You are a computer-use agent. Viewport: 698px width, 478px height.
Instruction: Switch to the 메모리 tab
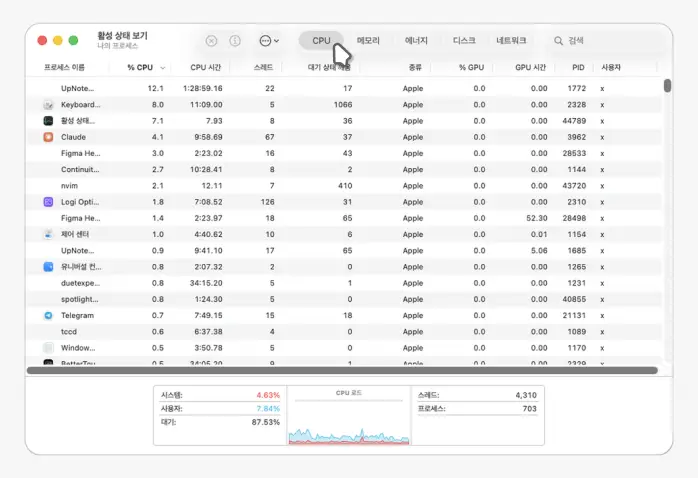click(368, 41)
